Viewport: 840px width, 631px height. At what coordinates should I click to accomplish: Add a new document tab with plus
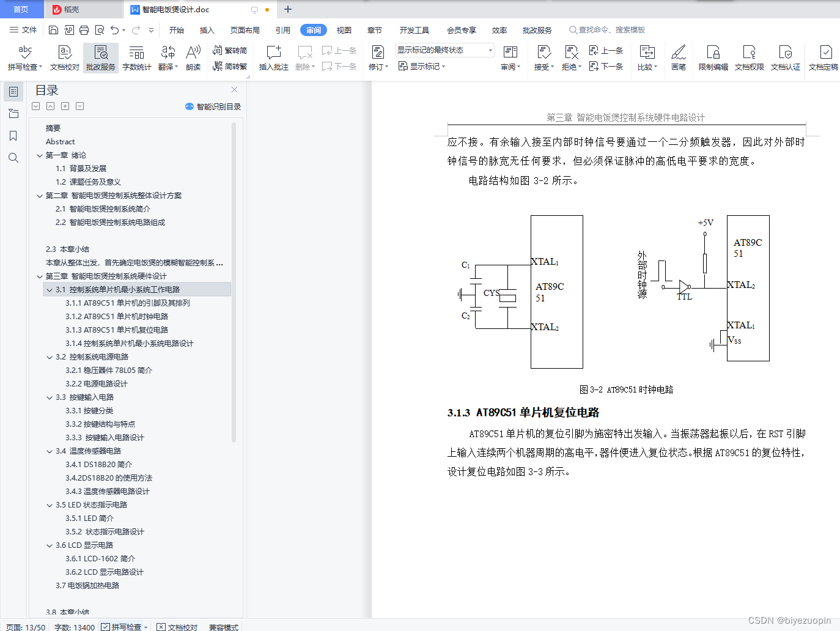pyautogui.click(x=288, y=9)
